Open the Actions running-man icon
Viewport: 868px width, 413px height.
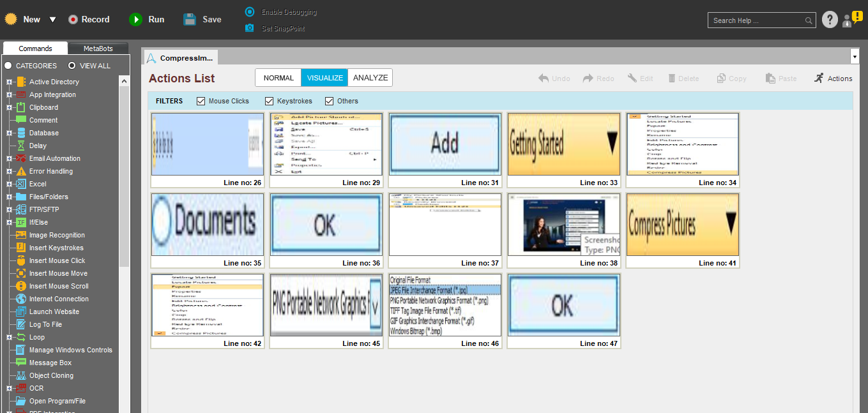[x=819, y=78]
